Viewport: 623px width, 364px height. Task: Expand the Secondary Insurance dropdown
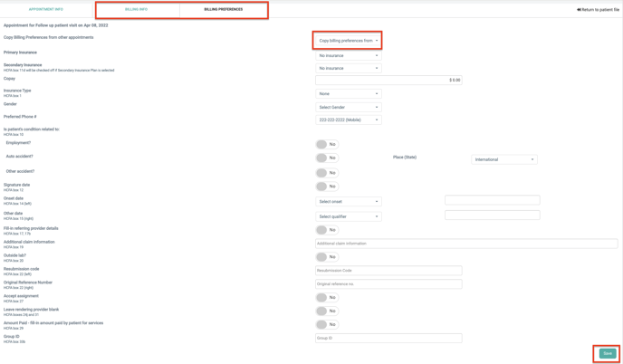[x=349, y=68]
